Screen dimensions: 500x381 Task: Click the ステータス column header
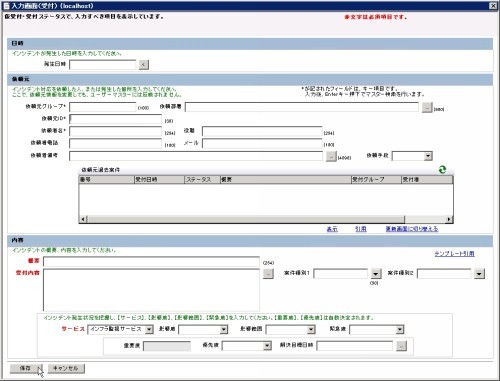tap(202, 179)
